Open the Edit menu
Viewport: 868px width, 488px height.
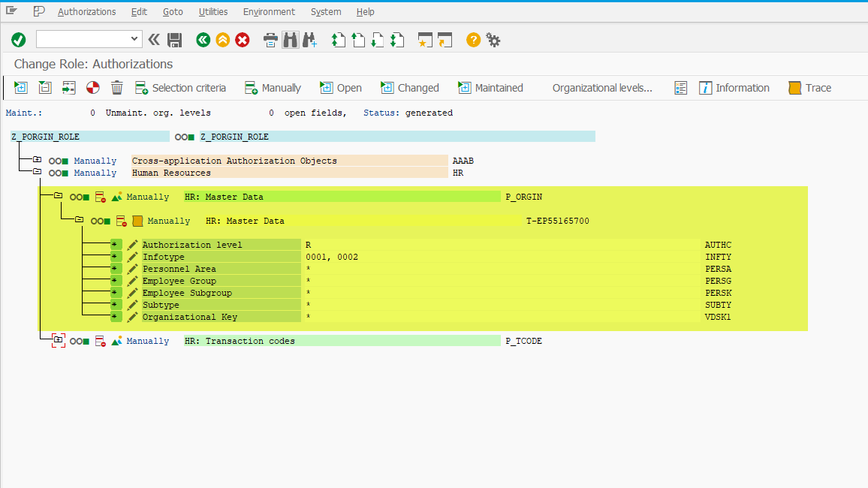[x=139, y=11]
